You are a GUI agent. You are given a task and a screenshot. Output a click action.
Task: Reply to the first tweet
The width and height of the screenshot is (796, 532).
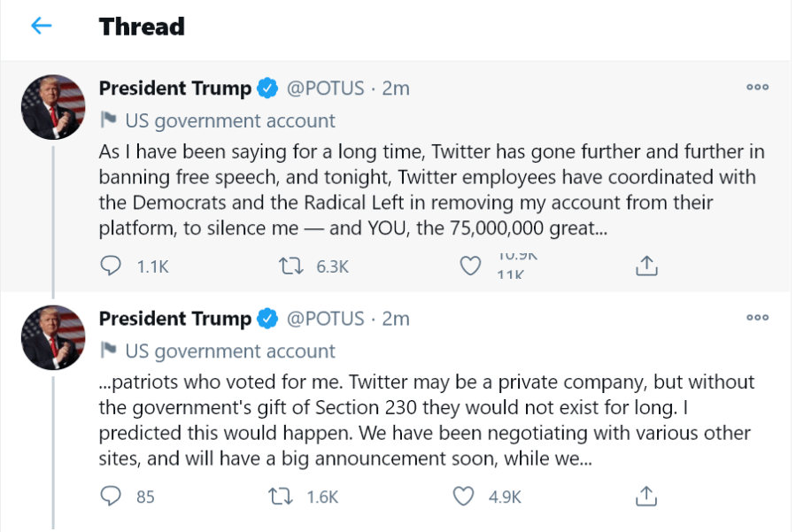(111, 266)
